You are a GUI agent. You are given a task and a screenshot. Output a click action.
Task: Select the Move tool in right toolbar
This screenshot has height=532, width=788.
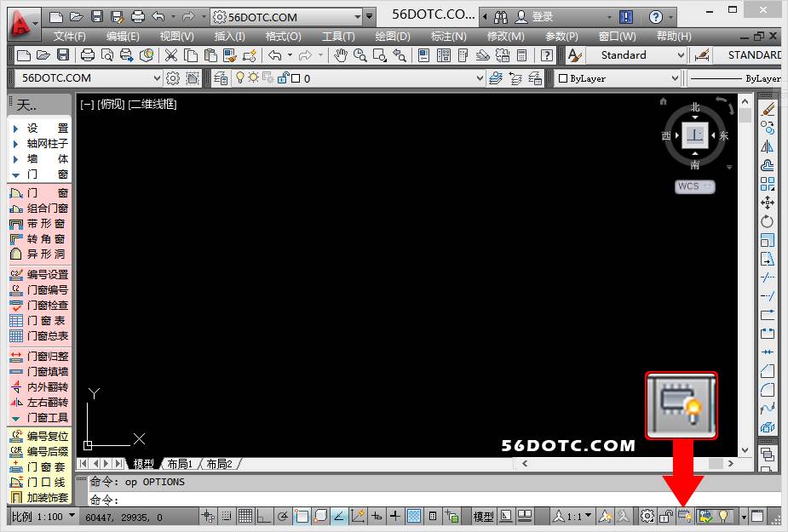768,203
